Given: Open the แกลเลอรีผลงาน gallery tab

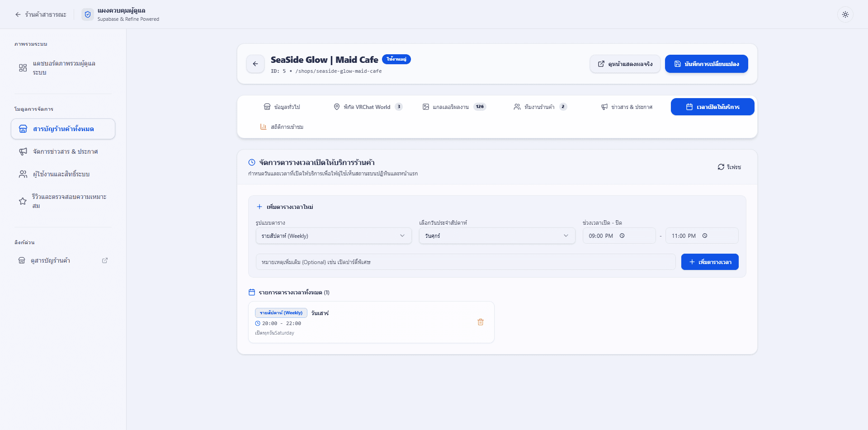Looking at the screenshot, I should [454, 107].
